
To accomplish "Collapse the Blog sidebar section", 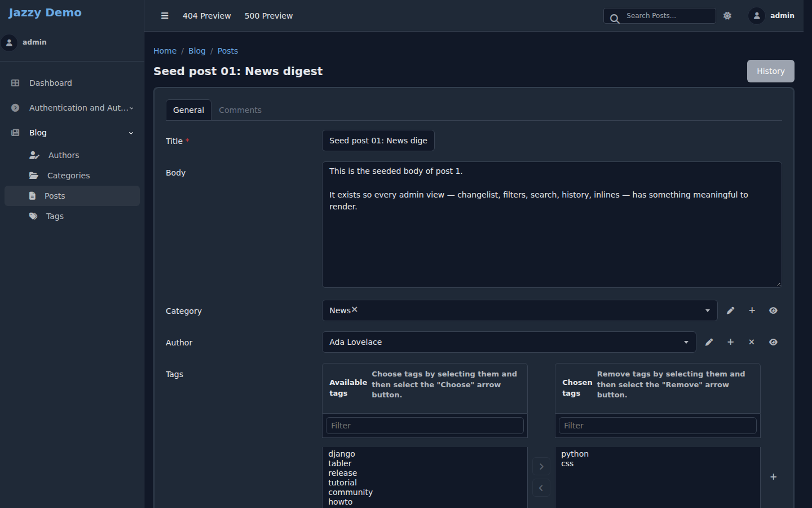I will point(72,133).
